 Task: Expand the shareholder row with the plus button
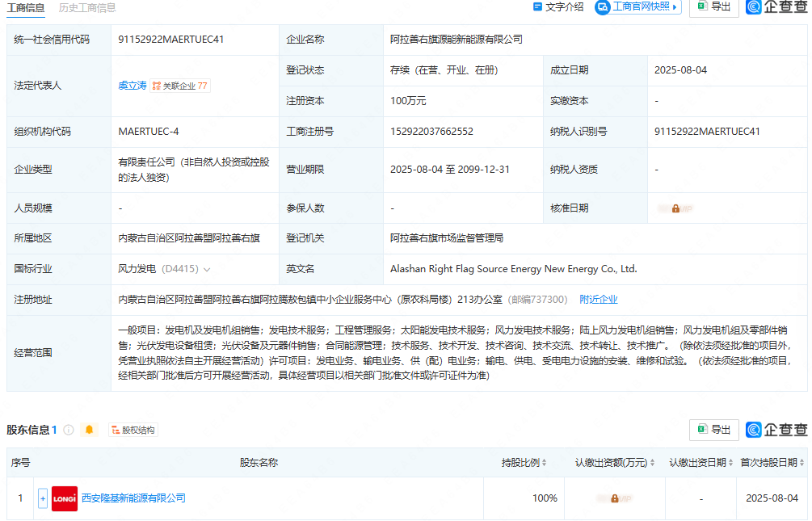42,498
